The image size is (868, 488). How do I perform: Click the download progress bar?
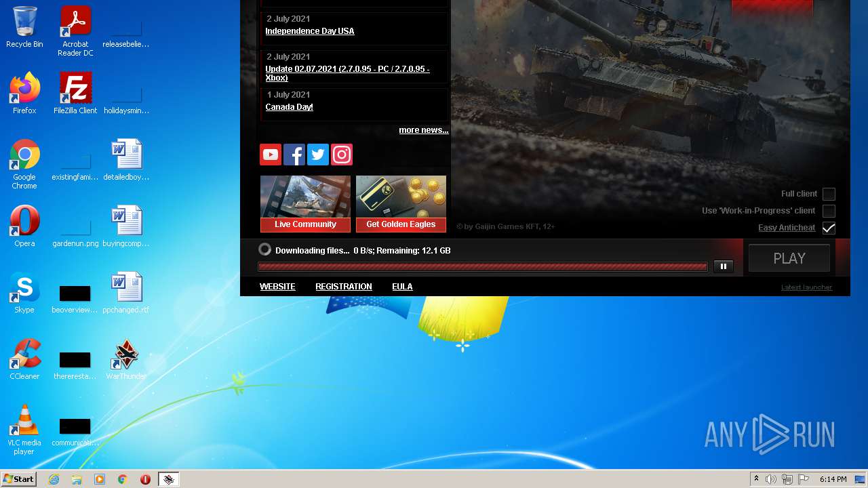[483, 266]
